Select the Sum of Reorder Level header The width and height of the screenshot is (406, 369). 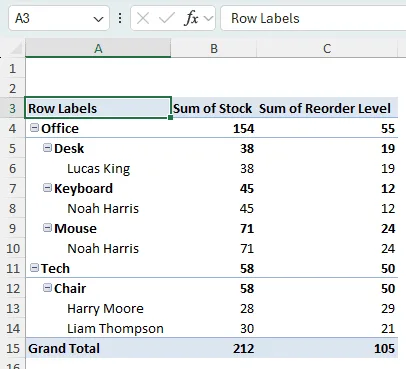point(327,108)
